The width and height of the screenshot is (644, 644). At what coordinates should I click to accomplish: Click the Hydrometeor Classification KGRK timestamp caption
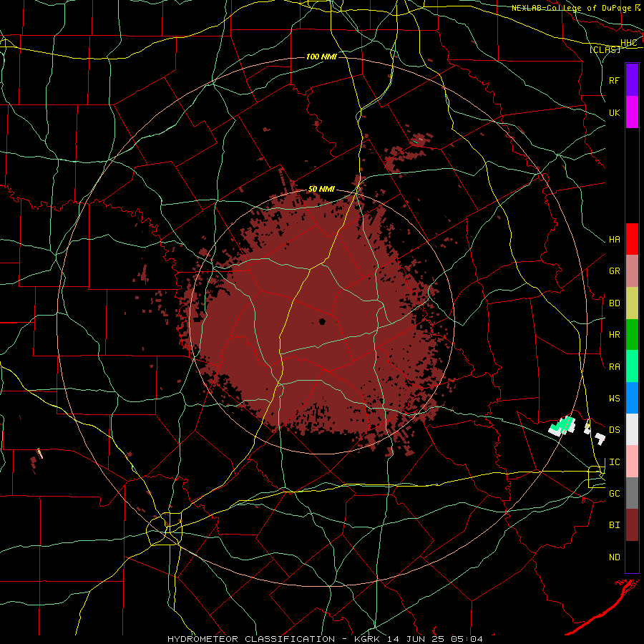(325, 639)
